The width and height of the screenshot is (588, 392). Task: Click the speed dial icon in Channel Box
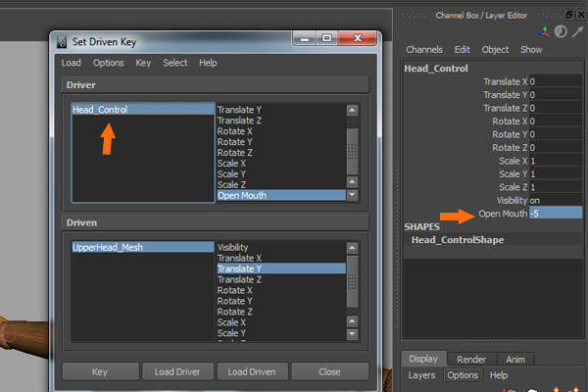tap(561, 31)
